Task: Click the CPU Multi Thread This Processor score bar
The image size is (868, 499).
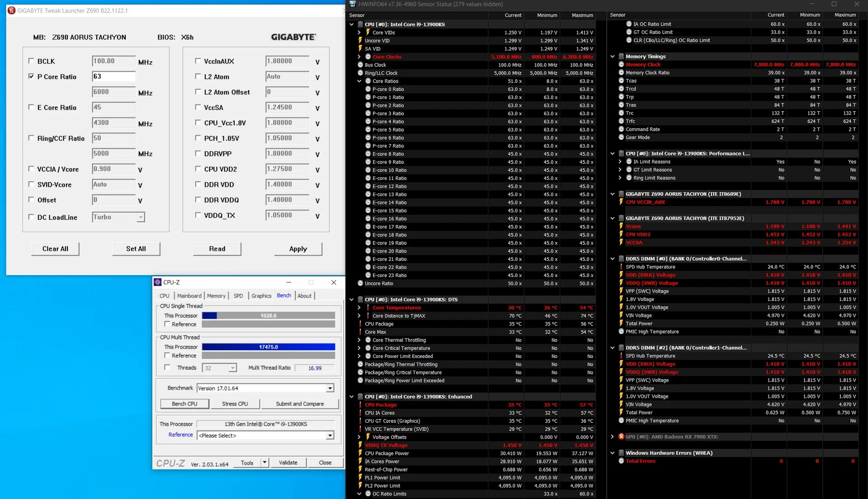Action: (269, 347)
